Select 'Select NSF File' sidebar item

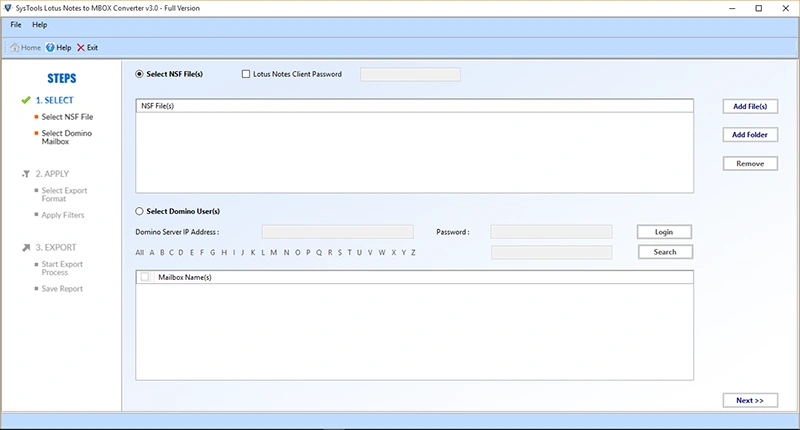tap(67, 117)
